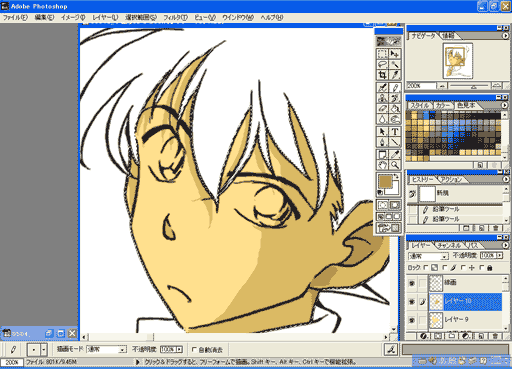This screenshot has width=512, height=369.
Task: Select the Move tool
Action: click(395, 54)
